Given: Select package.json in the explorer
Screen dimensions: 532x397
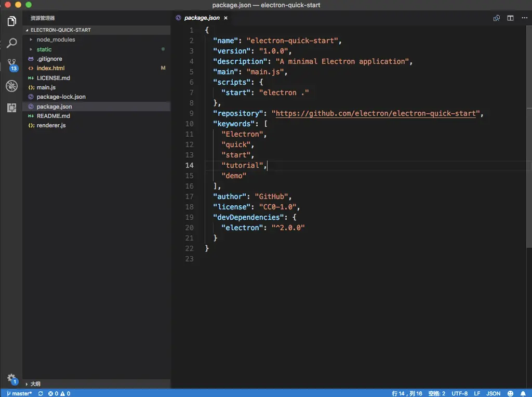Looking at the screenshot, I should click(x=96, y=107).
